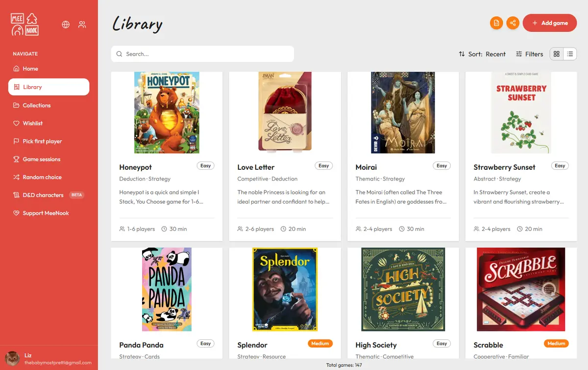Click the orange document export icon

click(496, 23)
